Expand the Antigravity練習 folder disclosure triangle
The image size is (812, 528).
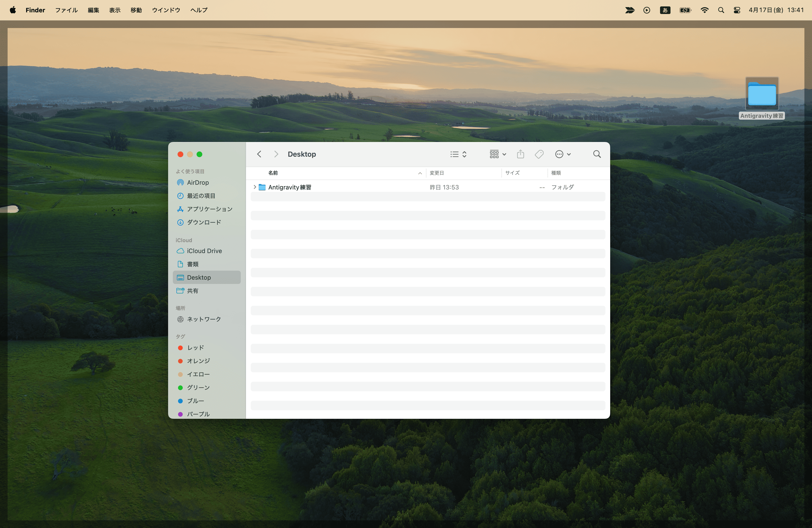[255, 187]
